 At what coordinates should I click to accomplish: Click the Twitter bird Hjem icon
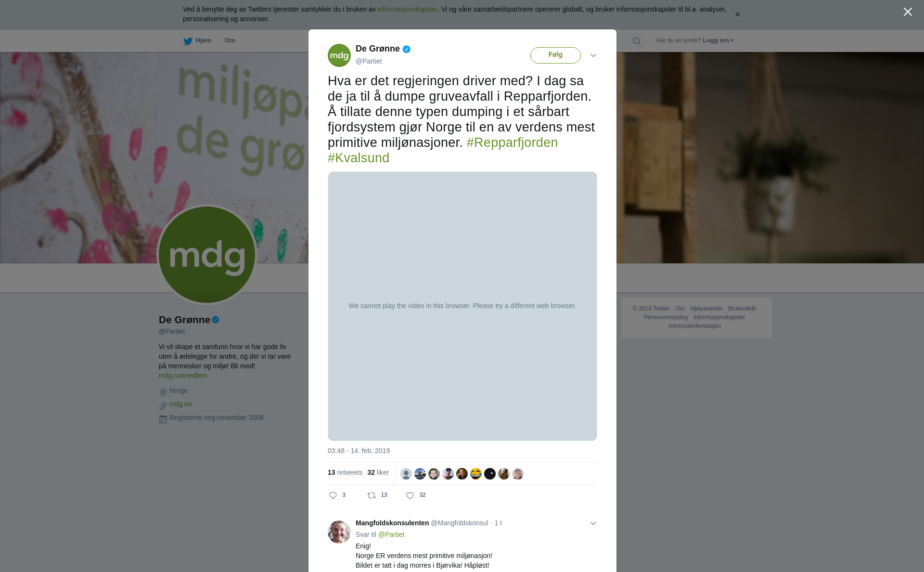(188, 41)
